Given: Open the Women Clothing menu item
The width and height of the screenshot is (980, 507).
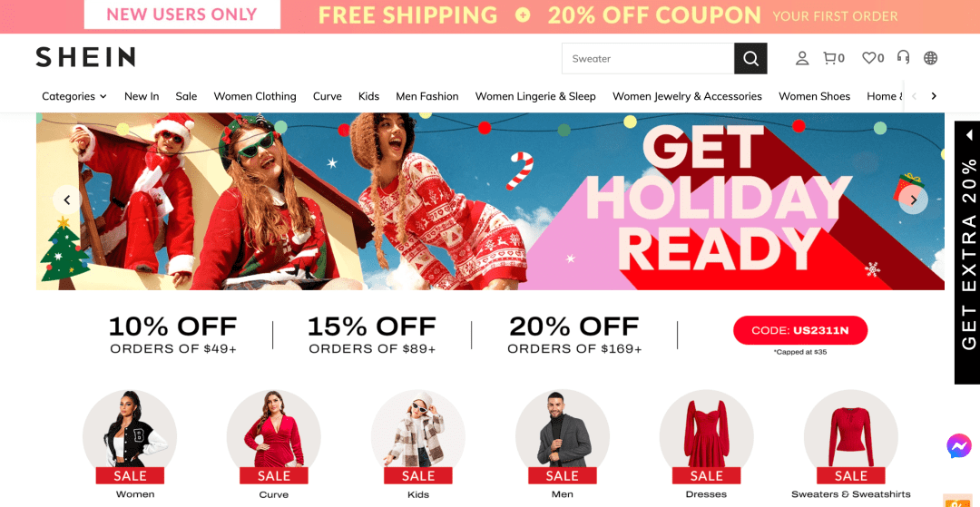Looking at the screenshot, I should (255, 96).
